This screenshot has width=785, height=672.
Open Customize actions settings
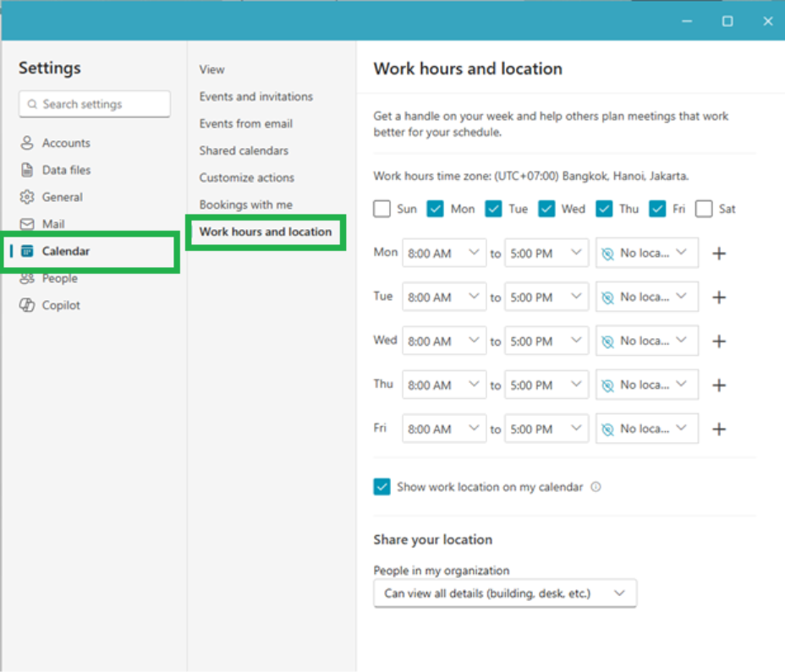247,178
